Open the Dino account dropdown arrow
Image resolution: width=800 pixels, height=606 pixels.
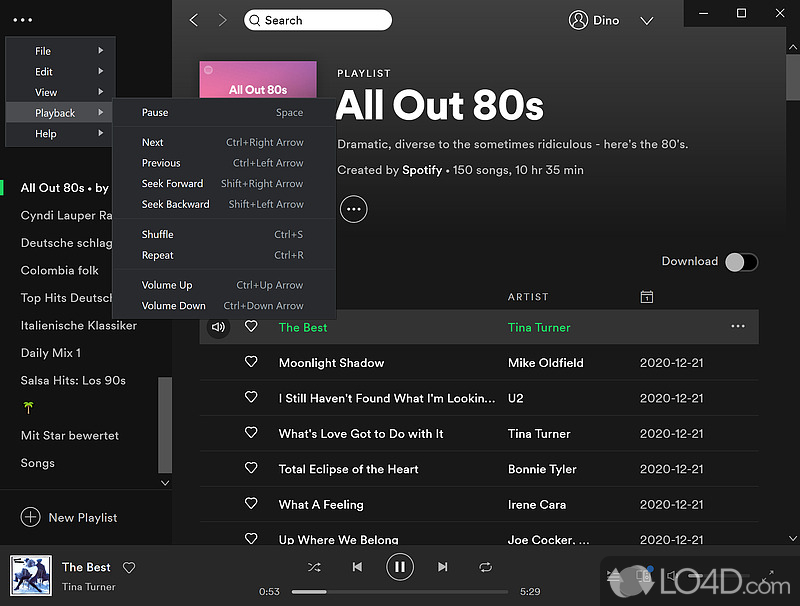coord(646,20)
